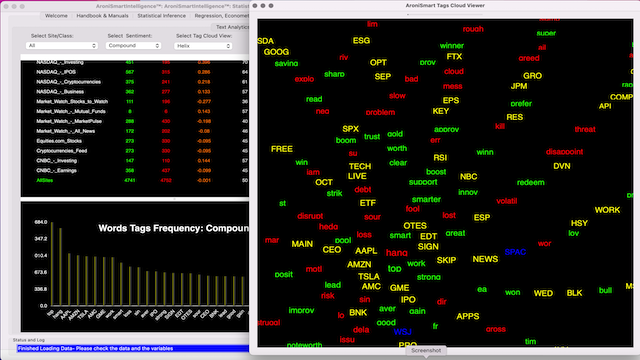
Task: Click the green winner tag
Action: (452, 46)
